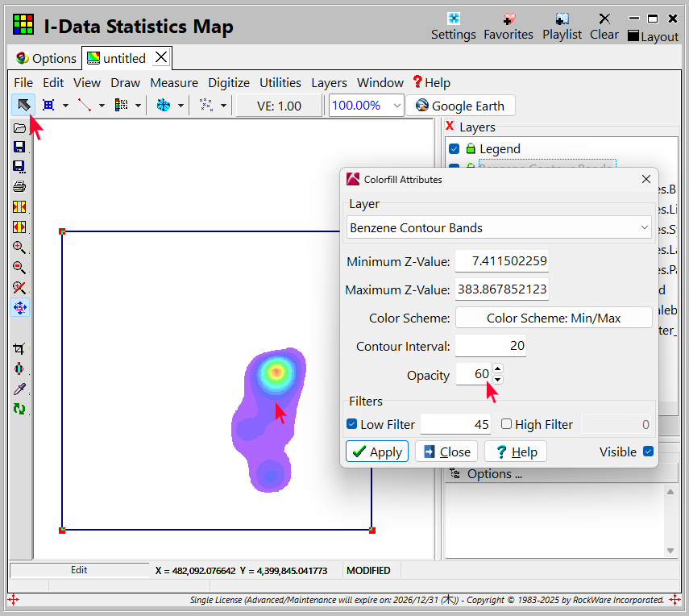Image resolution: width=689 pixels, height=616 pixels.
Task: Select the eyedropper tool icon
Action: 20,389
